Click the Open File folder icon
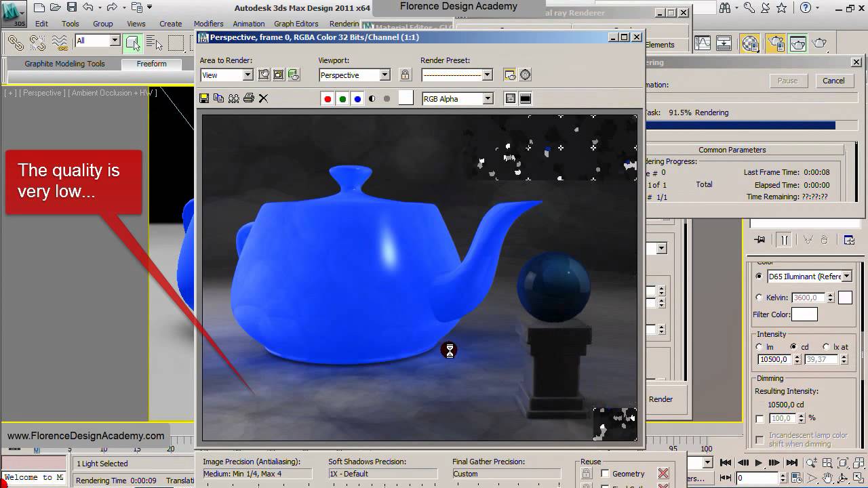 (x=55, y=8)
